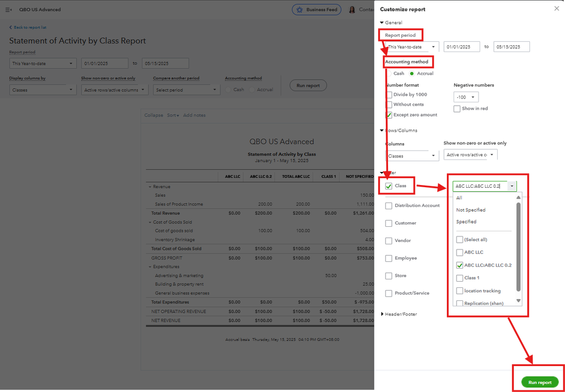The height and width of the screenshot is (392, 565).
Task: Click the user avatar icon beside Contact
Action: coord(352,10)
